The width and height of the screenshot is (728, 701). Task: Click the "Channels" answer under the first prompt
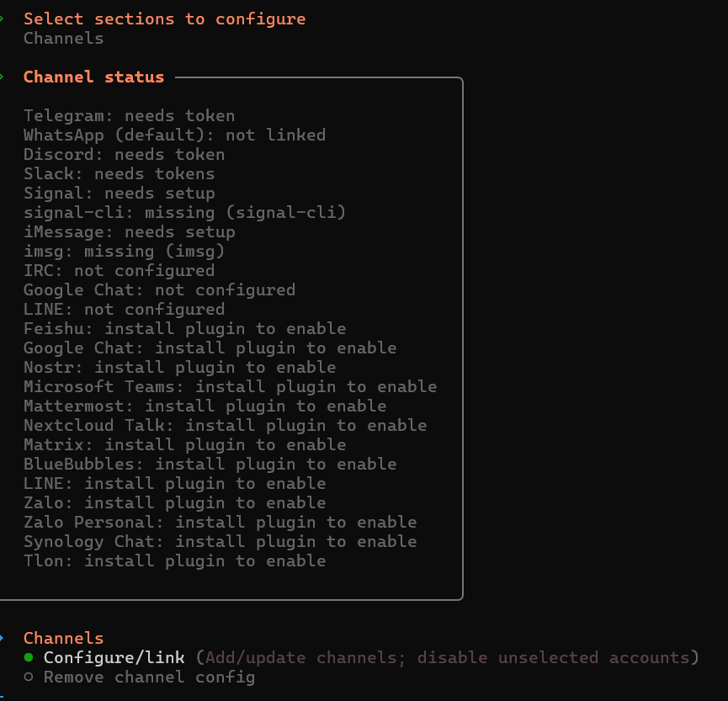pyautogui.click(x=63, y=38)
